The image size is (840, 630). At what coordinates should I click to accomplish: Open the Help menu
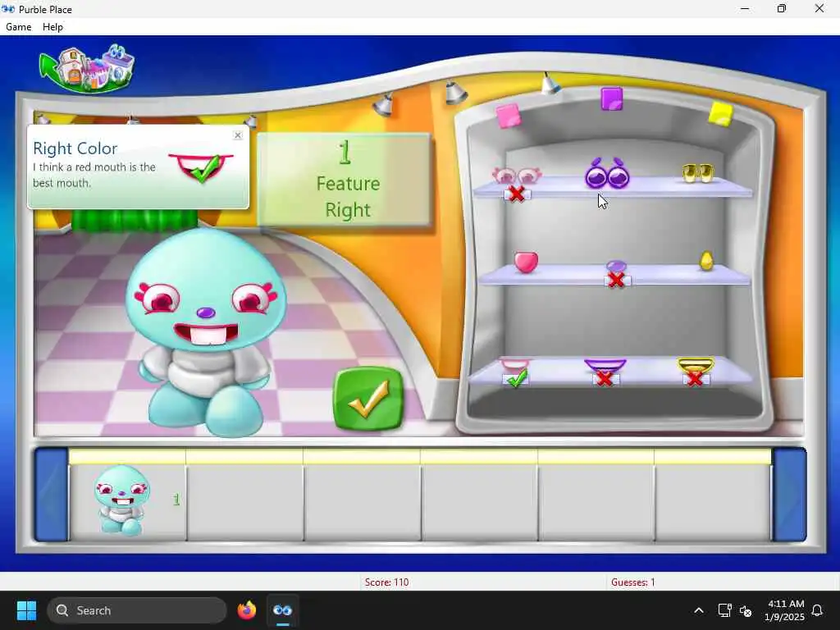point(52,27)
